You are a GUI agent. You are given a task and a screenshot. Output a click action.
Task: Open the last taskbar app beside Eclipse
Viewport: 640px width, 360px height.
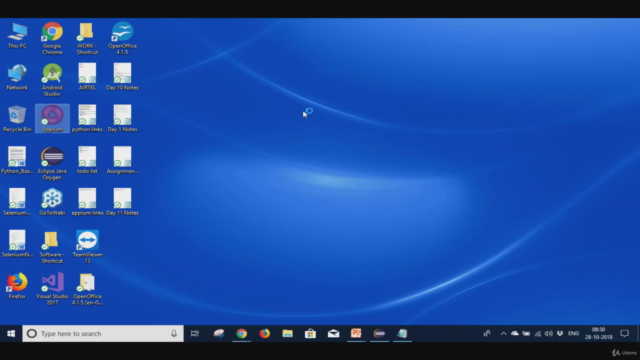pos(402,333)
